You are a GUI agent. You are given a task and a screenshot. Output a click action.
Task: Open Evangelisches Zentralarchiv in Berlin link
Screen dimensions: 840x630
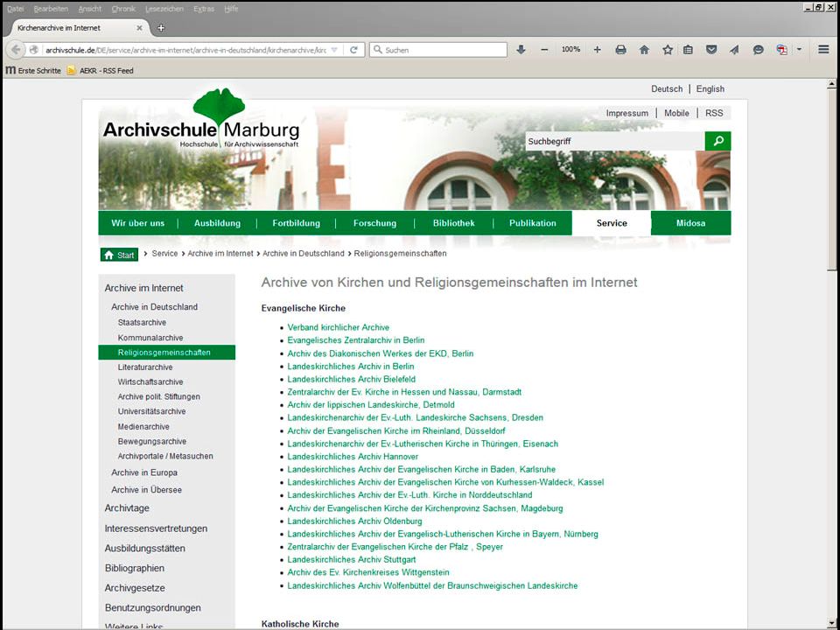(356, 340)
